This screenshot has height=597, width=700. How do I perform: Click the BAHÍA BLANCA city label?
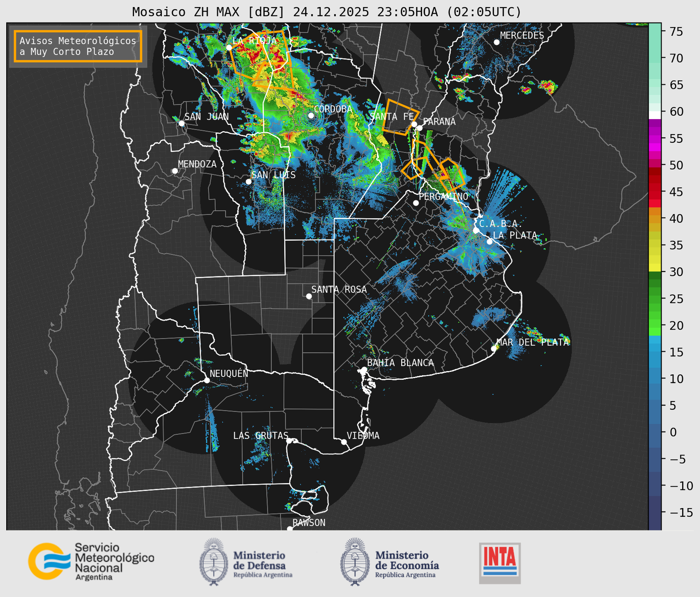coord(400,363)
